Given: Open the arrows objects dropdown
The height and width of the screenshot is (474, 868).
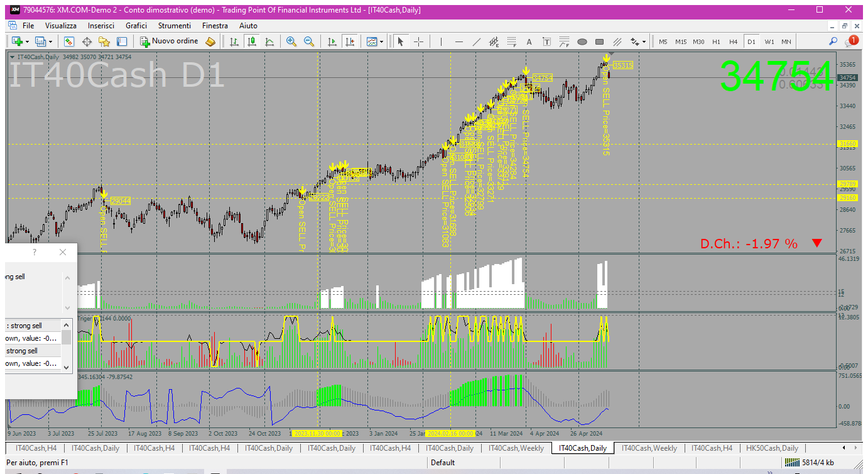Looking at the screenshot, I should pos(638,41).
